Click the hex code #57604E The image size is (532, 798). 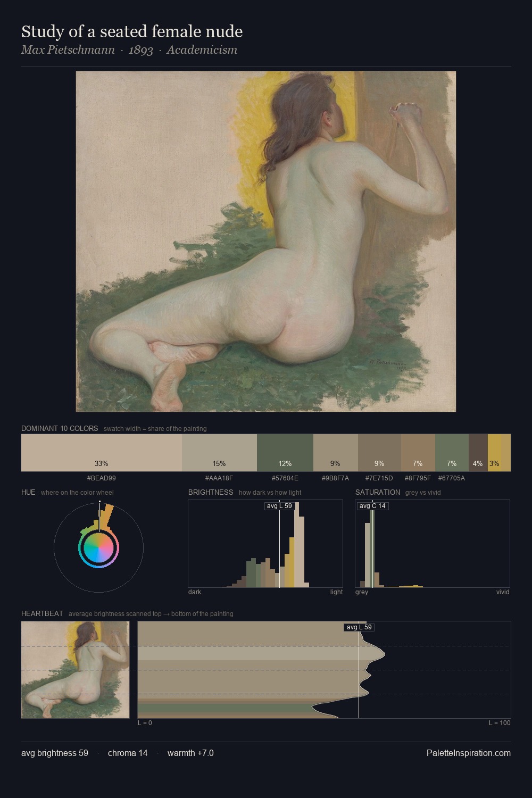(285, 478)
